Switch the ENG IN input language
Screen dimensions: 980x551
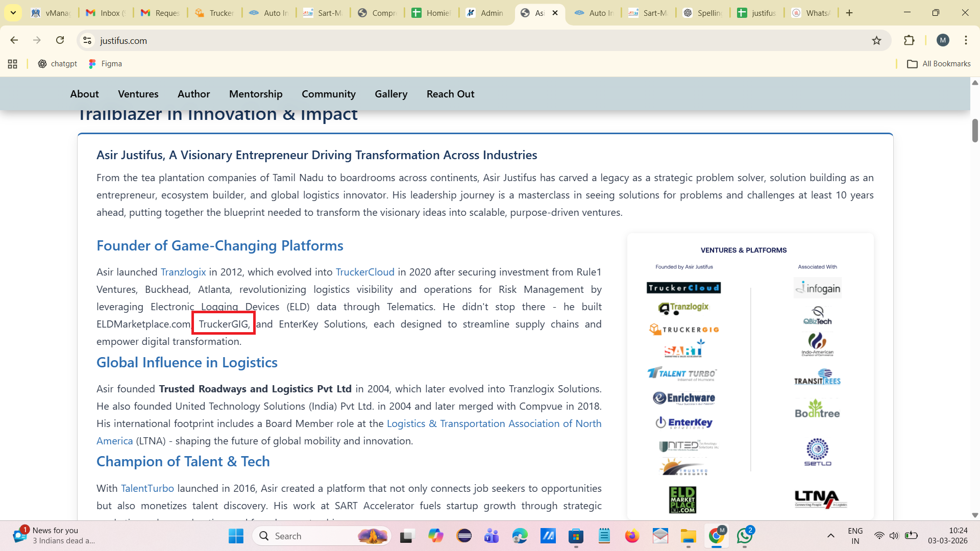pos(855,536)
